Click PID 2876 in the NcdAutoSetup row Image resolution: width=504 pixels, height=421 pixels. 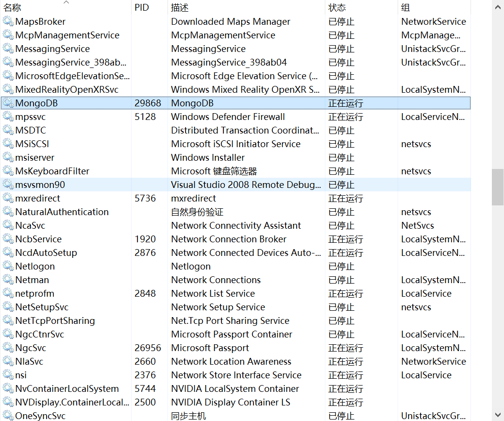click(x=145, y=253)
